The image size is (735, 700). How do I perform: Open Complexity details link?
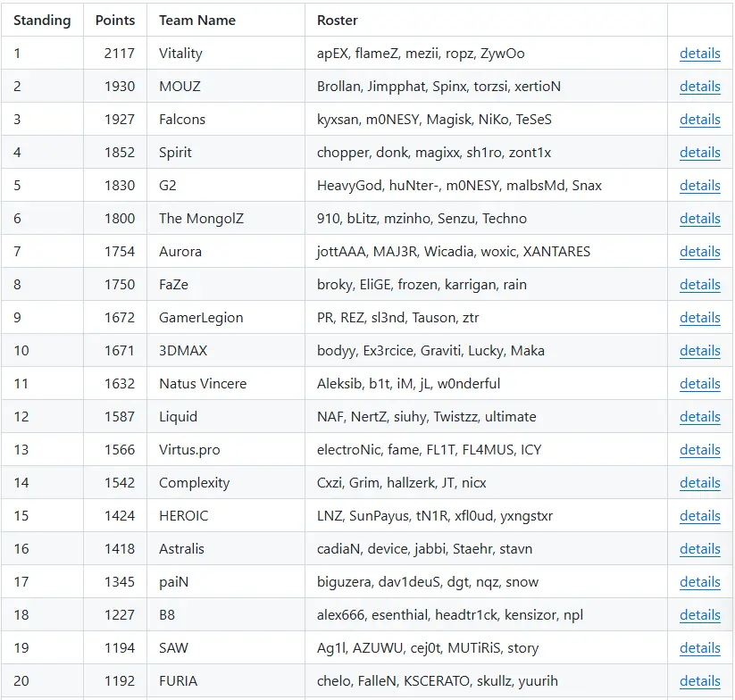[x=699, y=483]
